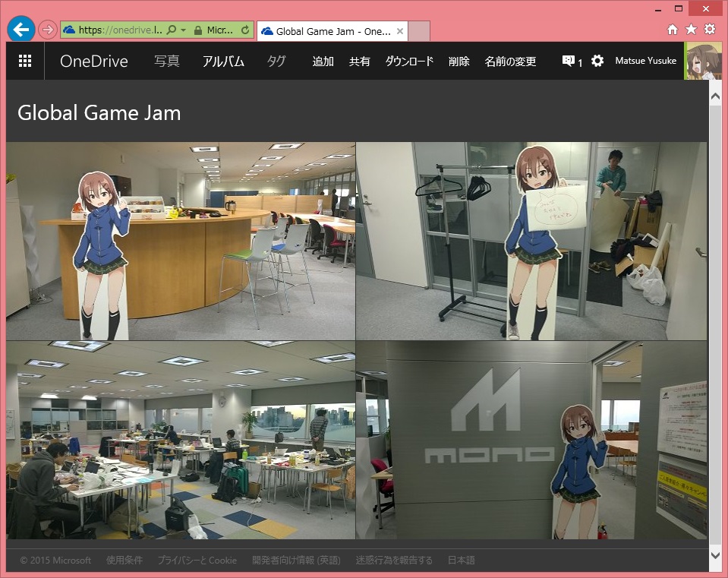Click the 名前の変更 command
The image size is (728, 578).
pyautogui.click(x=510, y=62)
